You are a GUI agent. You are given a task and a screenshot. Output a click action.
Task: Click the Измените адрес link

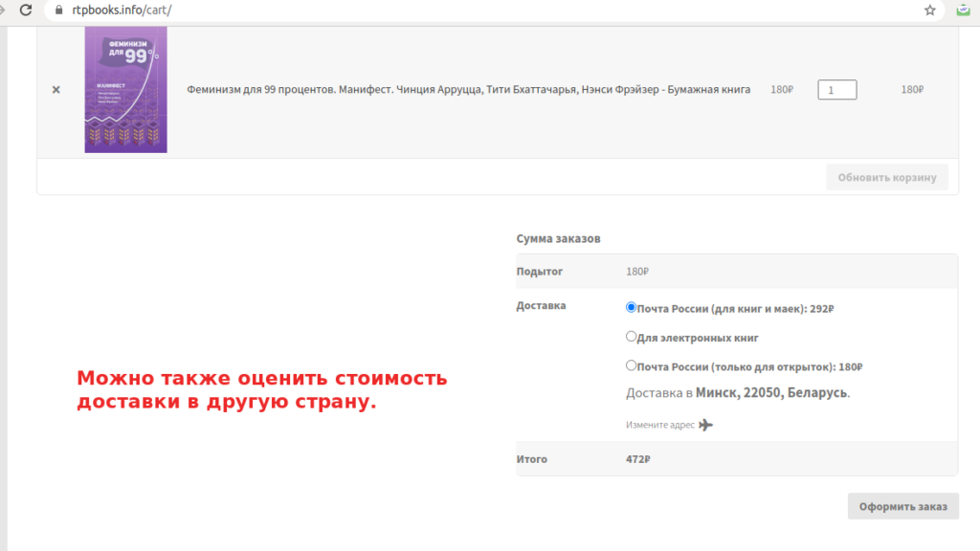coord(660,425)
